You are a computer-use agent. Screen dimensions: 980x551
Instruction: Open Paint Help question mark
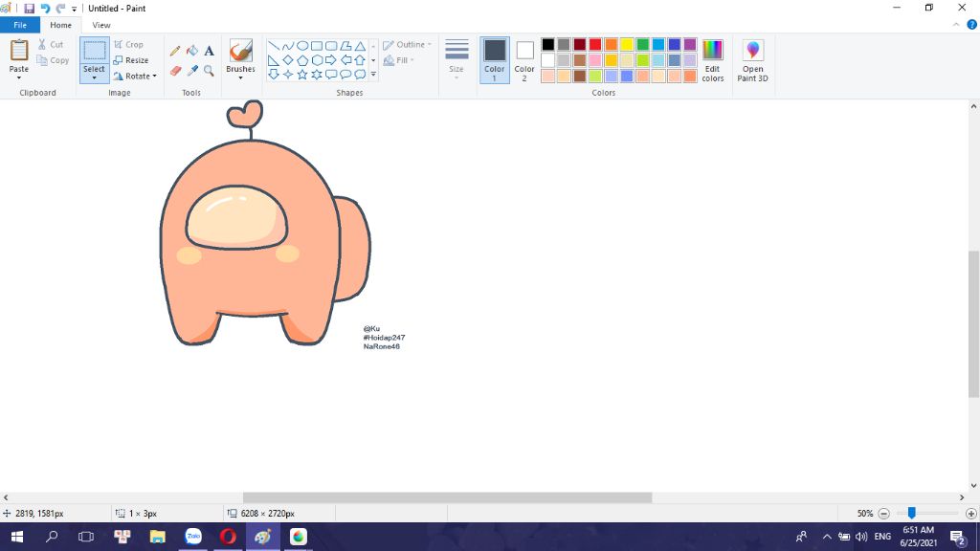pyautogui.click(x=972, y=25)
